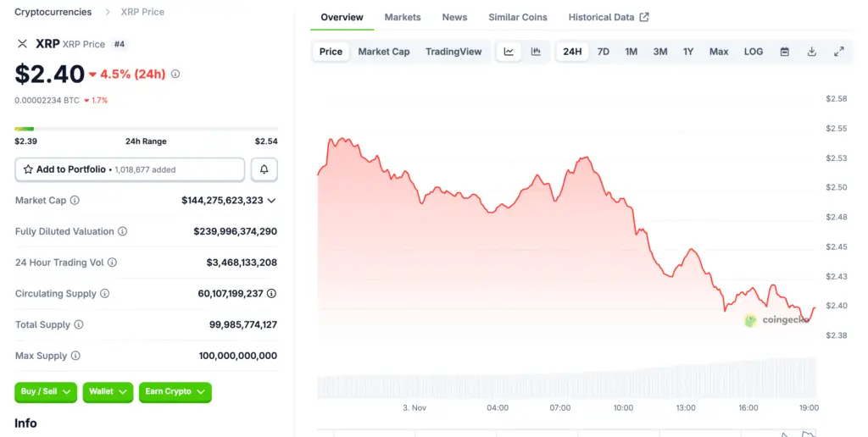868x437 pixels.
Task: Open the calendar date range picker
Action: pyautogui.click(x=785, y=52)
